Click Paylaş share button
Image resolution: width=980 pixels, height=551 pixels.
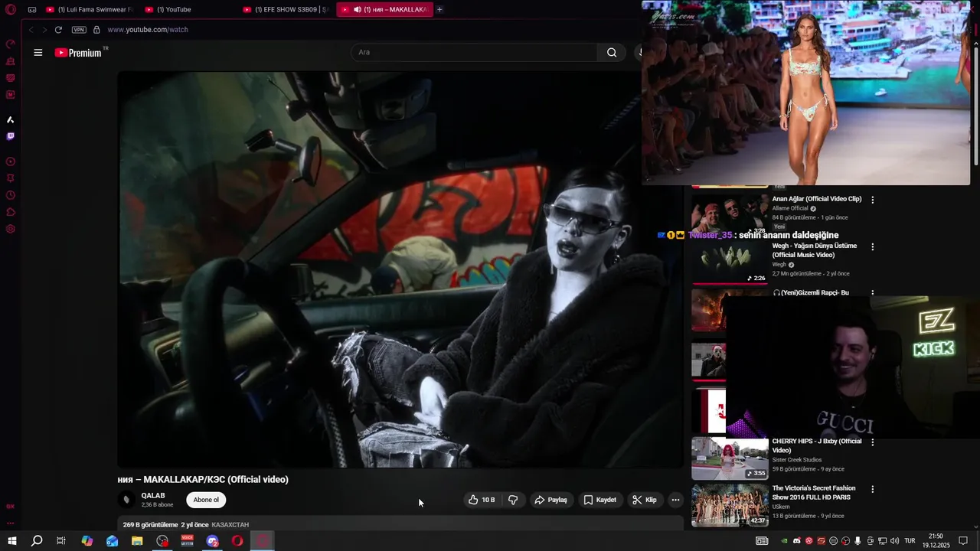click(x=550, y=500)
